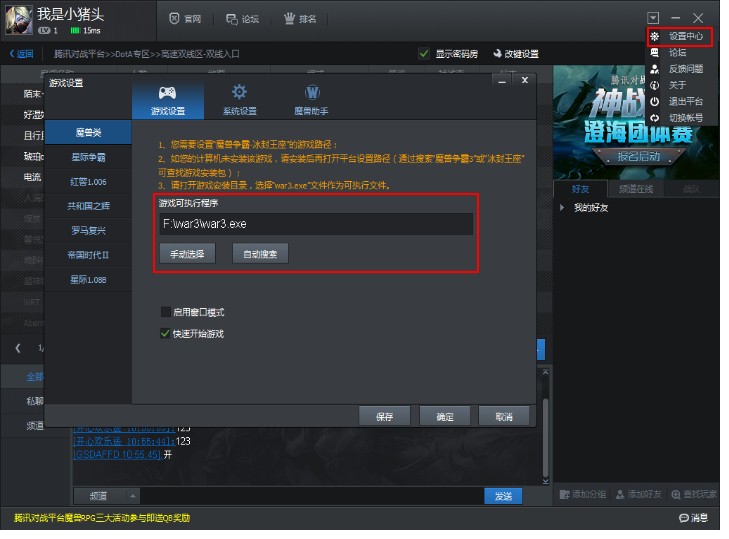
Task: Toggle the 快速开始游戏 checkbox
Action: point(165,333)
